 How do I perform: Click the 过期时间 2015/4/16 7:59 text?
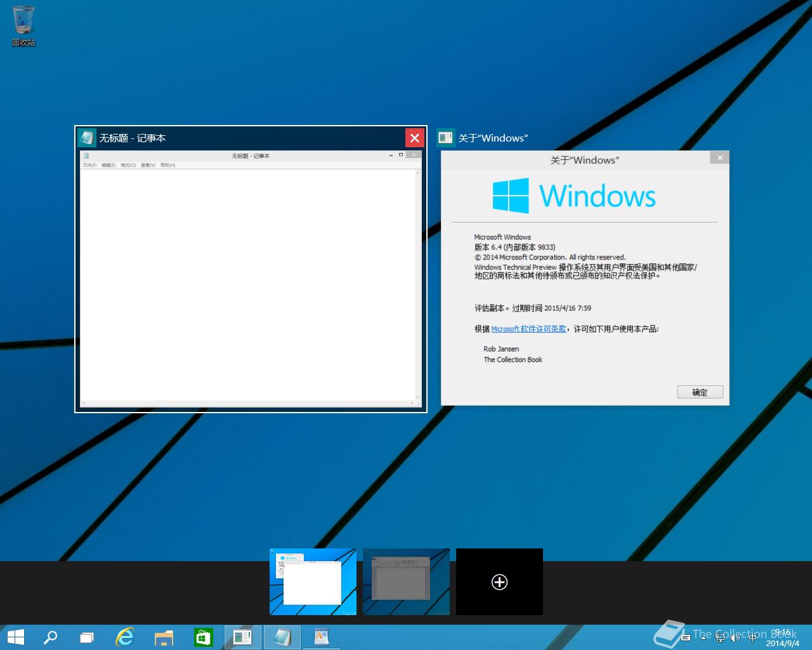tap(551, 308)
